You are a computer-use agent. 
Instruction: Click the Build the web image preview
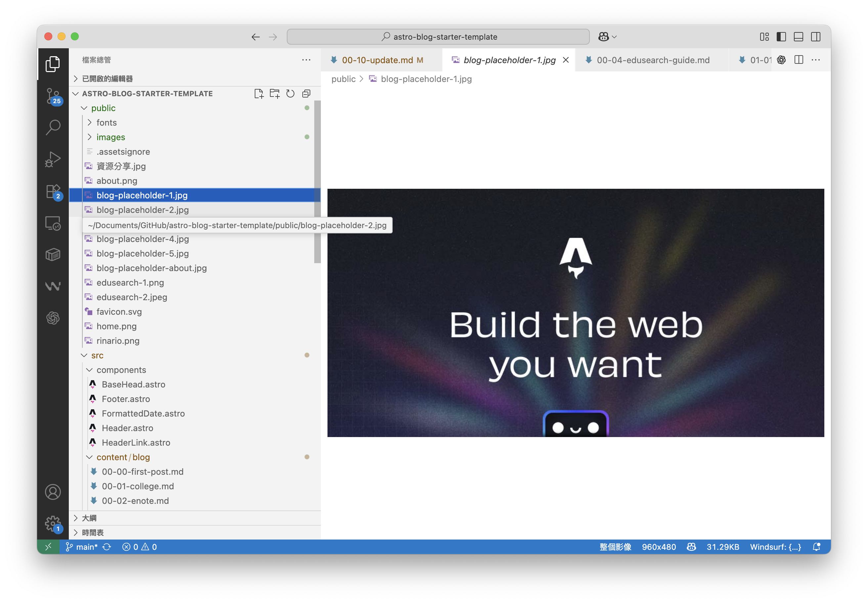point(575,313)
